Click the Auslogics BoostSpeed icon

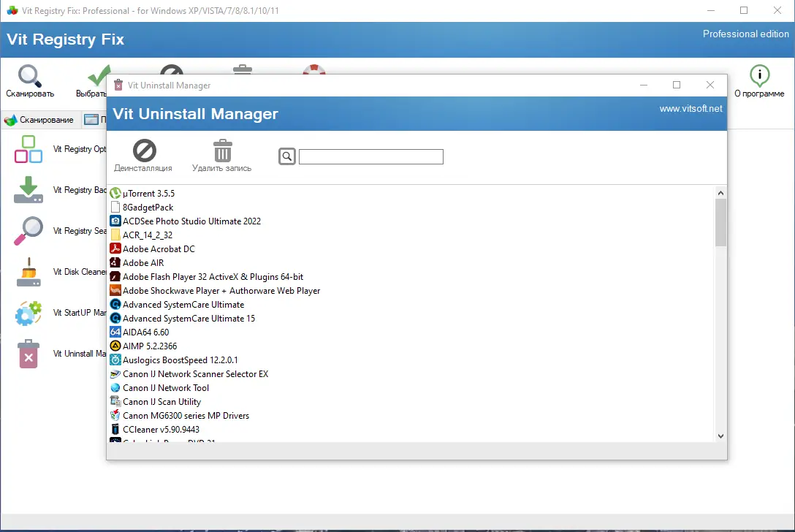pos(115,360)
